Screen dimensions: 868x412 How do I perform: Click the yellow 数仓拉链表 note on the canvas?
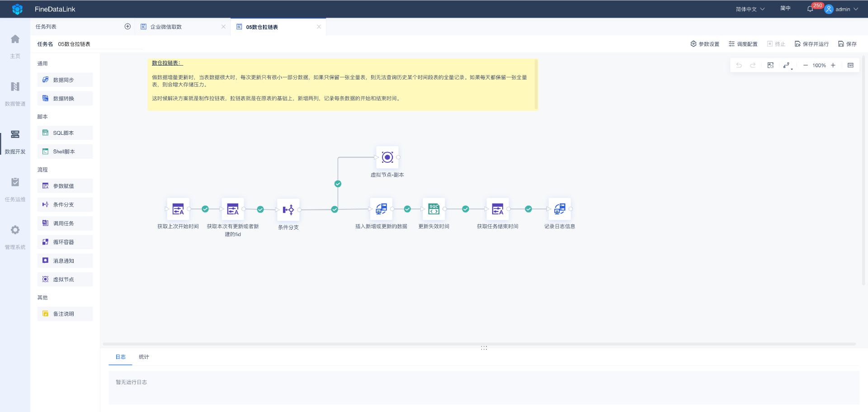342,85
